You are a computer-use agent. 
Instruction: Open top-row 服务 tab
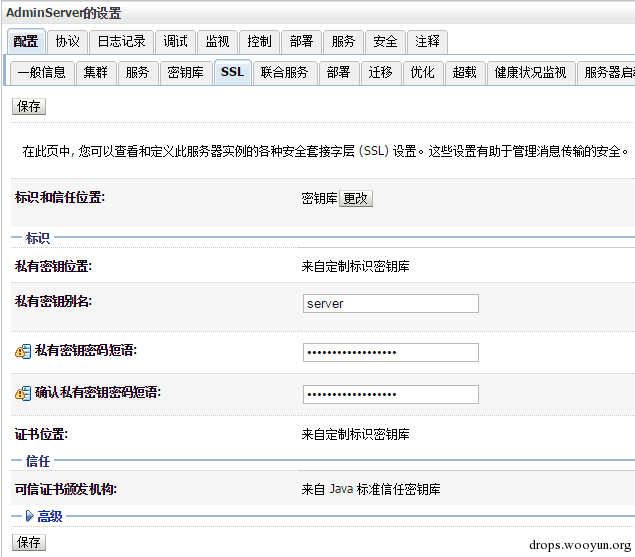pos(343,41)
